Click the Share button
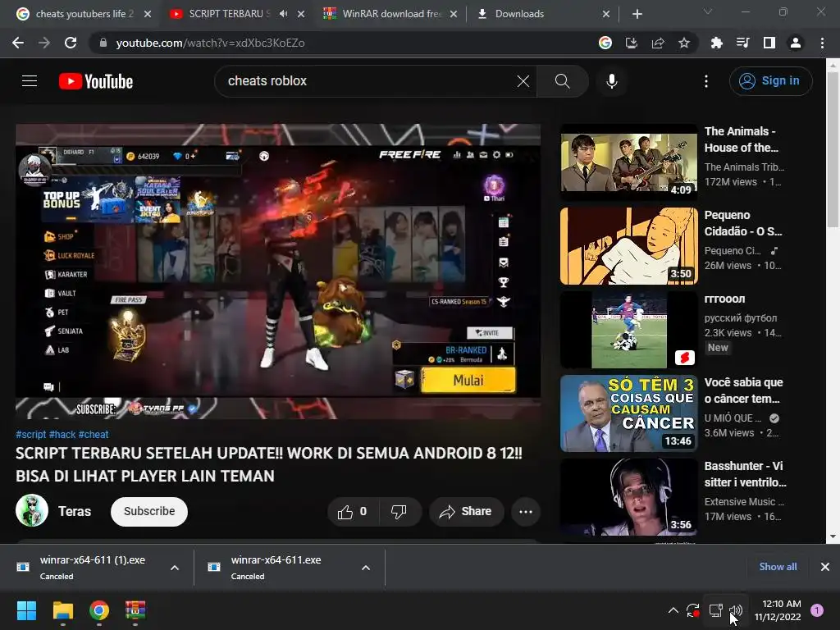This screenshot has height=630, width=840. tap(466, 512)
